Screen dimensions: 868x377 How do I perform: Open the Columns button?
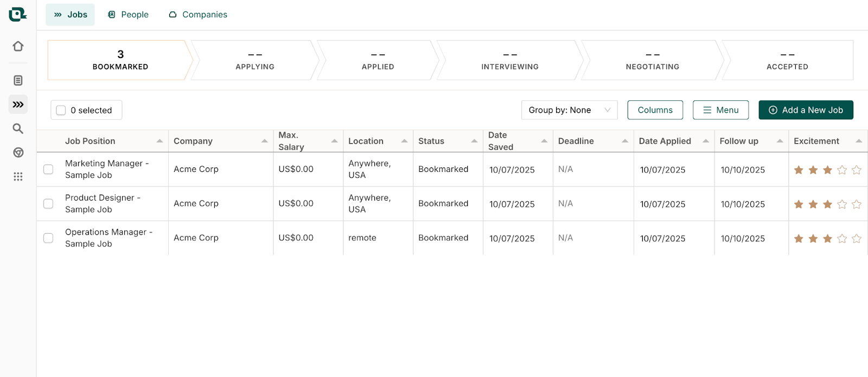(x=655, y=110)
